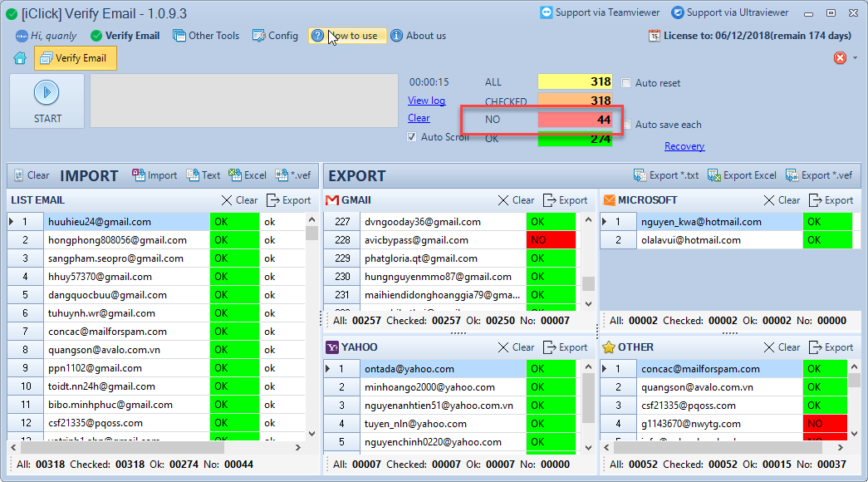Image resolution: width=868 pixels, height=482 pixels.
Task: Open the Verify Email tab
Action: (x=76, y=58)
